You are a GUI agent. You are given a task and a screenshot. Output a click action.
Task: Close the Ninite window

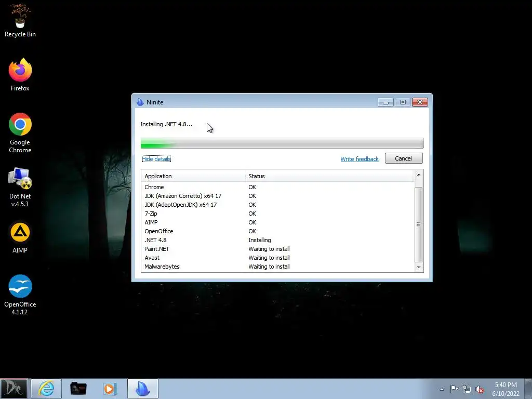pyautogui.click(x=420, y=102)
